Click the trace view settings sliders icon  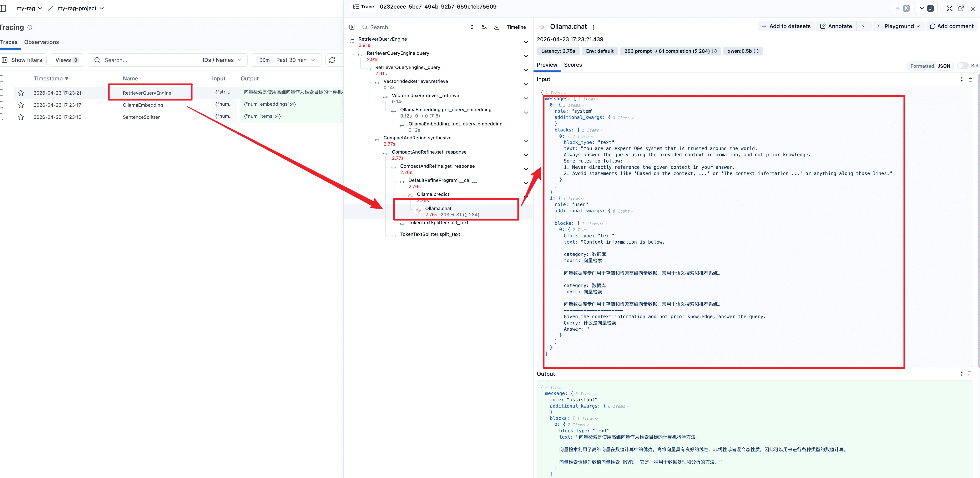point(484,27)
